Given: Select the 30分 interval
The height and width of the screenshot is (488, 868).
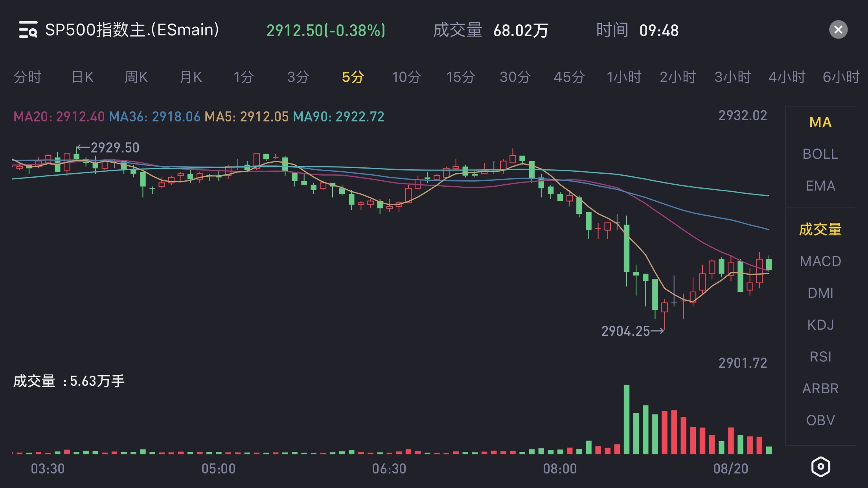Looking at the screenshot, I should pyautogui.click(x=515, y=77).
